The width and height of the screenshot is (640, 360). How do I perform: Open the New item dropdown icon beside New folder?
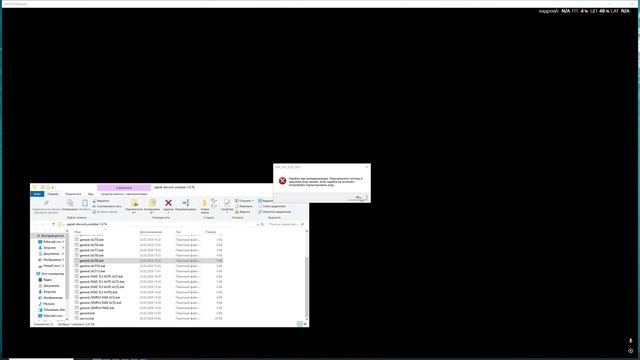click(214, 201)
